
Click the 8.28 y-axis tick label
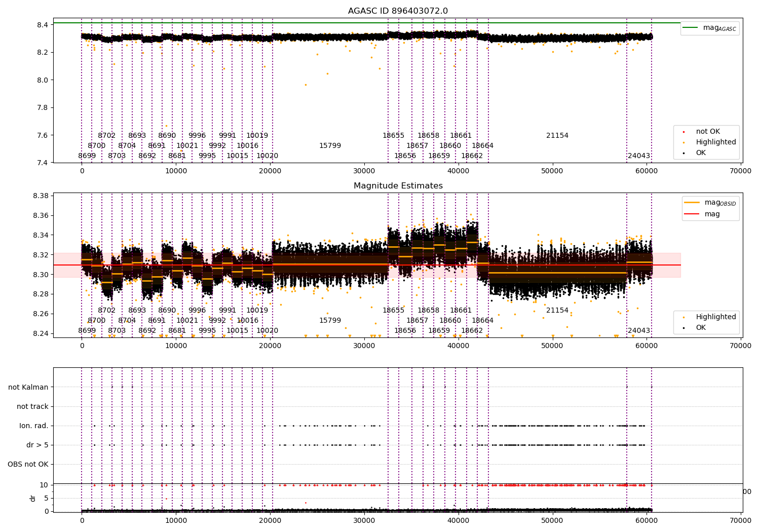(41, 294)
